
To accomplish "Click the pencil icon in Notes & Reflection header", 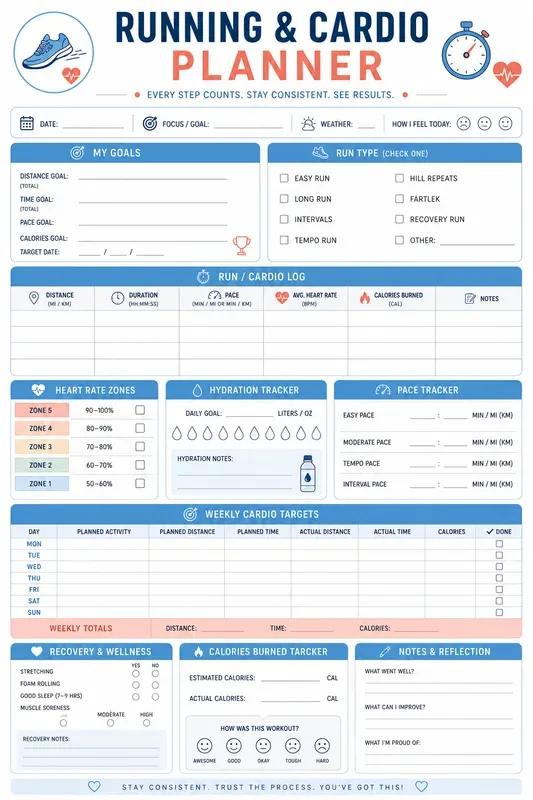I will 385,652.
